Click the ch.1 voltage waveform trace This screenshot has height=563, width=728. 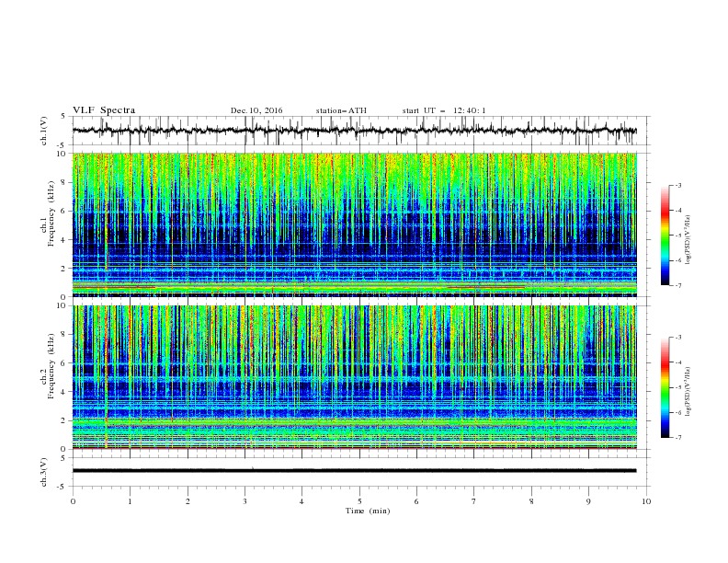point(354,131)
